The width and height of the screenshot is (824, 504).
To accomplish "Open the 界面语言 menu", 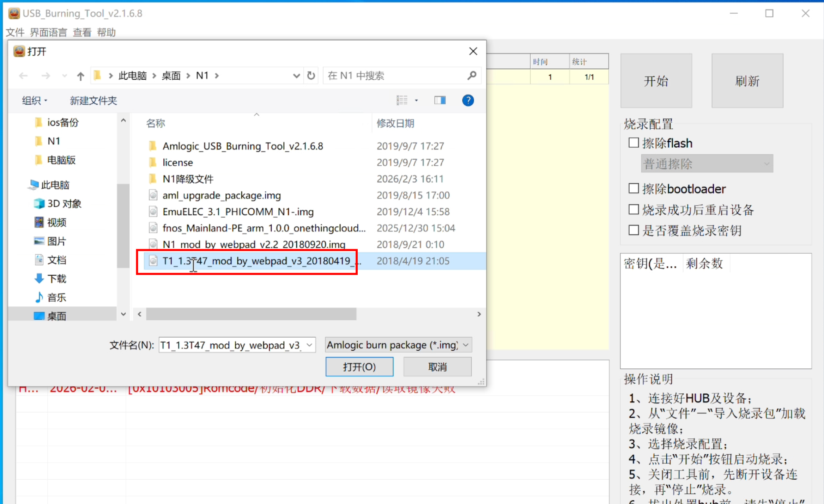I will click(x=48, y=32).
